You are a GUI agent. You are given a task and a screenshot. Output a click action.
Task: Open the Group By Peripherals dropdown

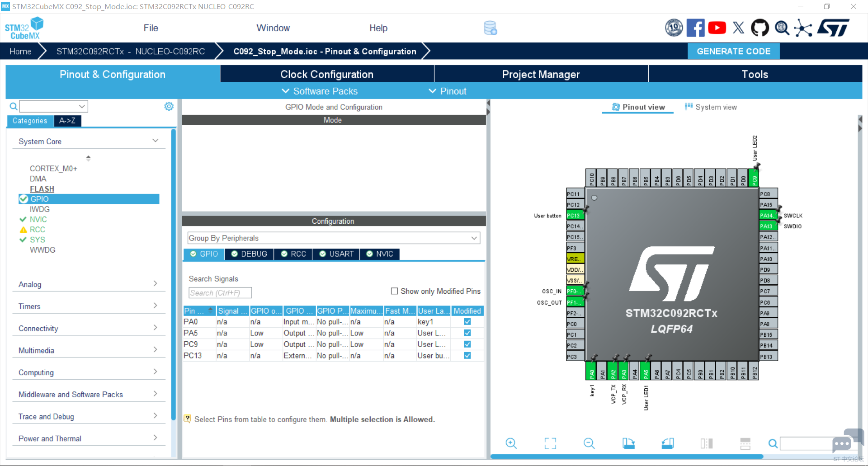[x=334, y=238]
